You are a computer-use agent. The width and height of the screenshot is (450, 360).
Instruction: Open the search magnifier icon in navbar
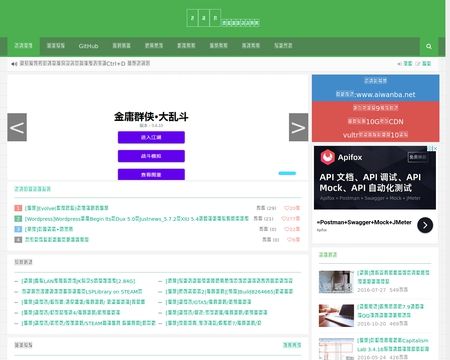pyautogui.click(x=429, y=46)
